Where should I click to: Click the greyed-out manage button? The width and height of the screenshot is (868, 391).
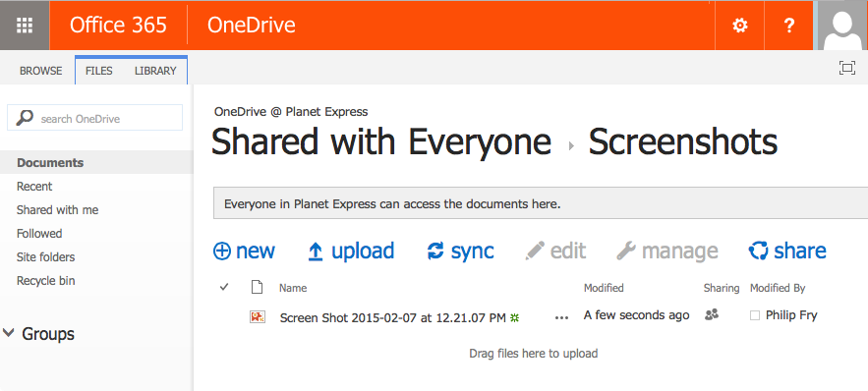click(x=667, y=251)
